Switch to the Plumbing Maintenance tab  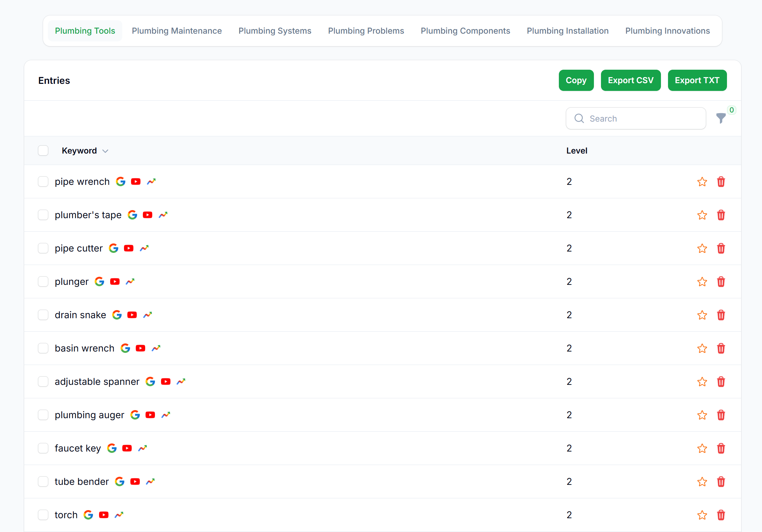pos(177,31)
